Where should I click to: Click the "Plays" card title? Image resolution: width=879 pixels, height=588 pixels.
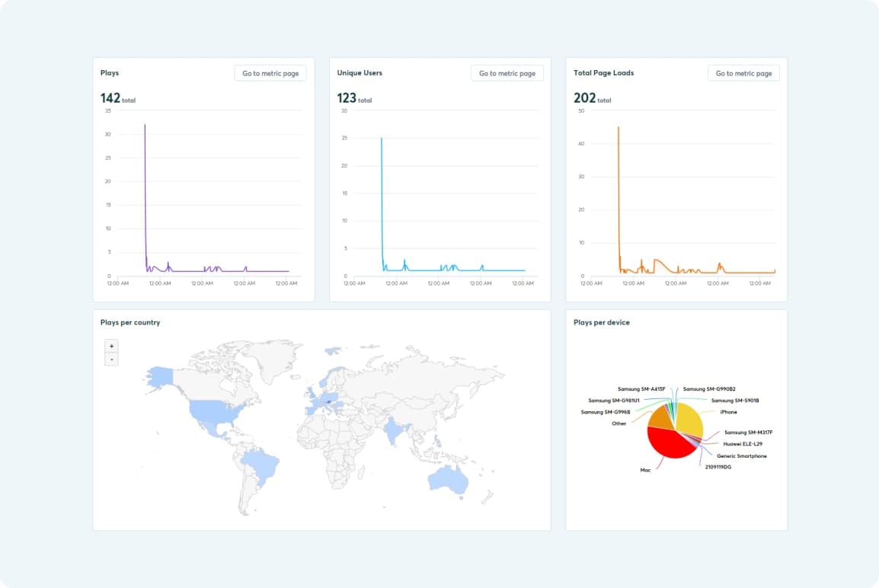pyautogui.click(x=110, y=73)
